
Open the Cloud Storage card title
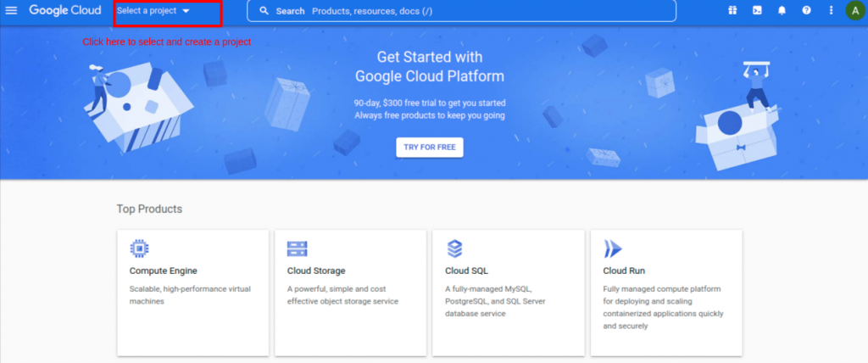[x=316, y=271]
